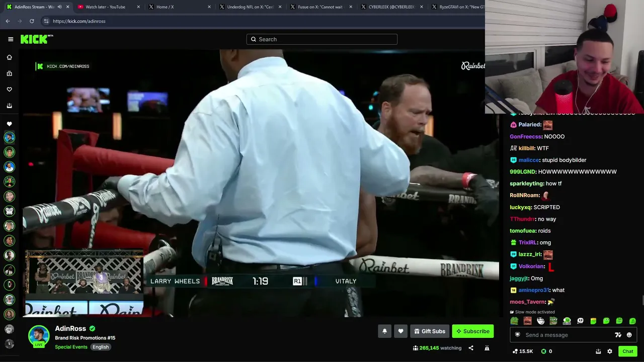Image resolution: width=644 pixels, height=362 pixels.
Task: Click the green Subscribe button
Action: pos(473,331)
